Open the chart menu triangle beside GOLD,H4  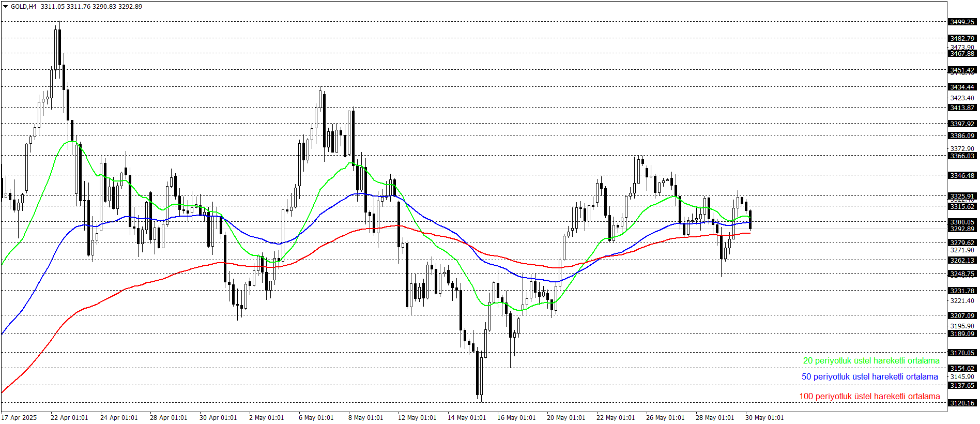pyautogui.click(x=6, y=7)
